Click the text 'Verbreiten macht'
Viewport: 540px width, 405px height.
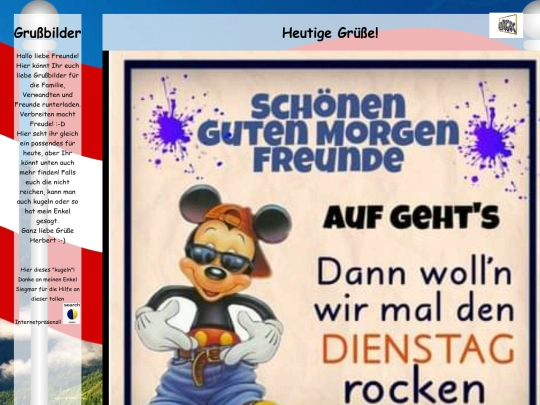pyautogui.click(x=48, y=114)
